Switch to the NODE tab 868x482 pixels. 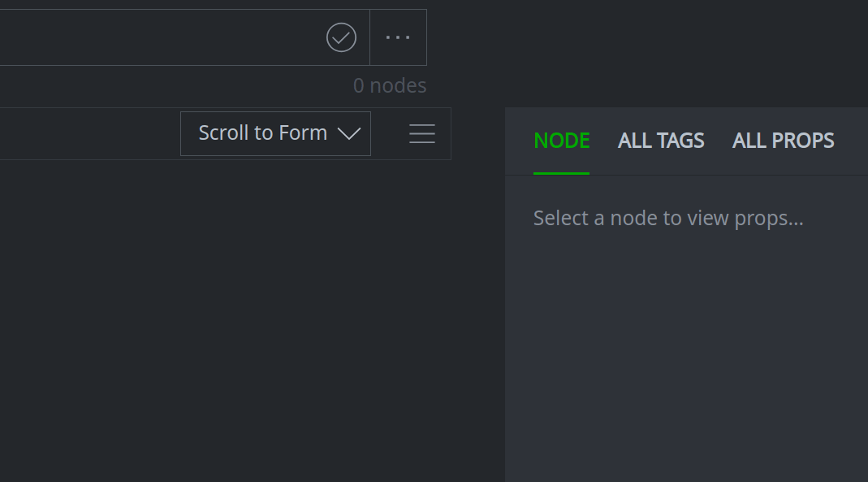coord(561,141)
